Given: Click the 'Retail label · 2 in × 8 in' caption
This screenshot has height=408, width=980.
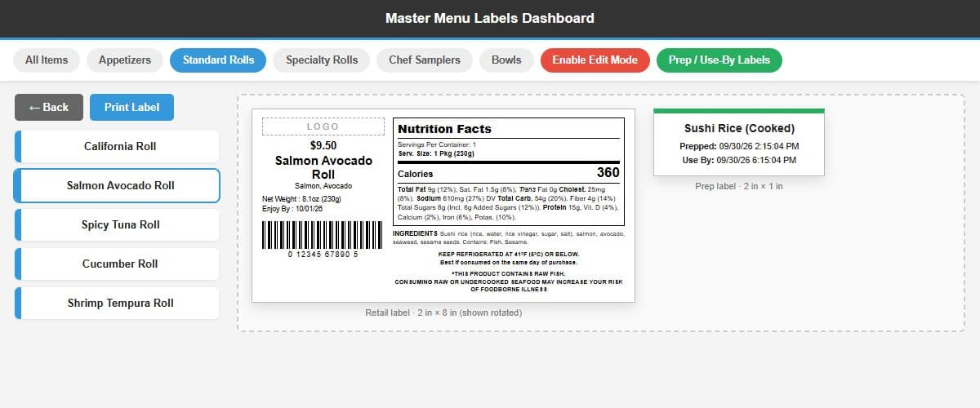Looking at the screenshot, I should (443, 313).
